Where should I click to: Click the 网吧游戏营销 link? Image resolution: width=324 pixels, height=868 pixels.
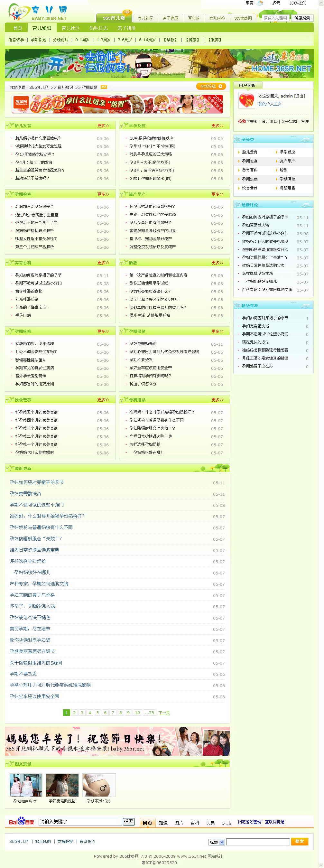coord(250,822)
